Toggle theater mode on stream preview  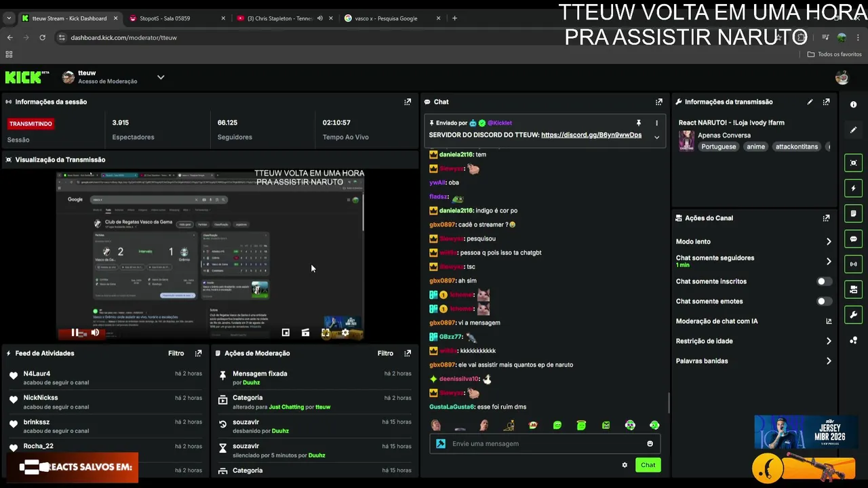point(305,332)
